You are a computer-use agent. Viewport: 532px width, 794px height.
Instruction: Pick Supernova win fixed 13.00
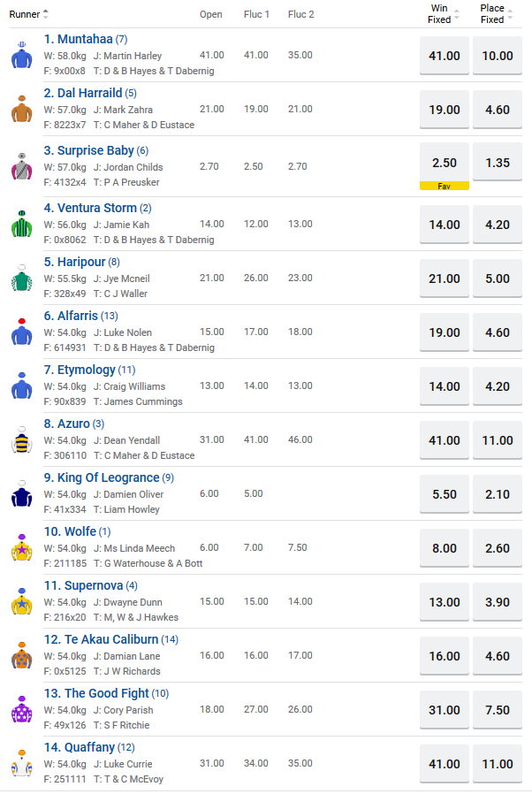coord(444,602)
